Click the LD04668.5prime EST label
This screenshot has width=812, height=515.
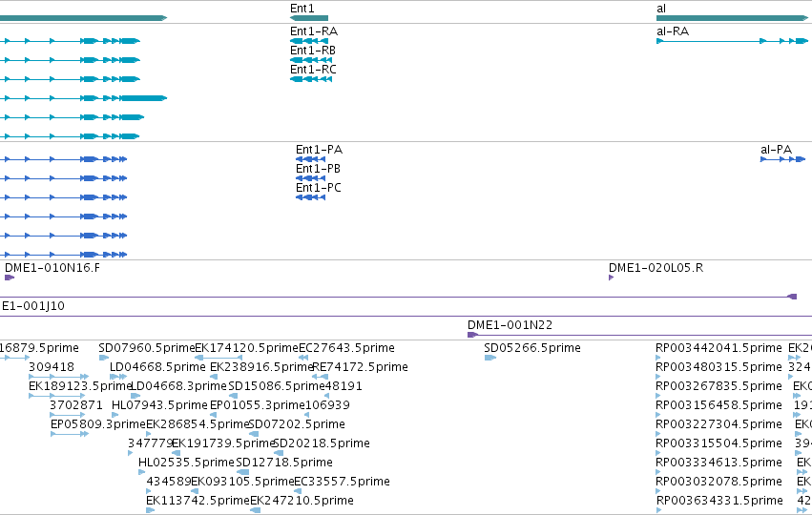point(157,367)
